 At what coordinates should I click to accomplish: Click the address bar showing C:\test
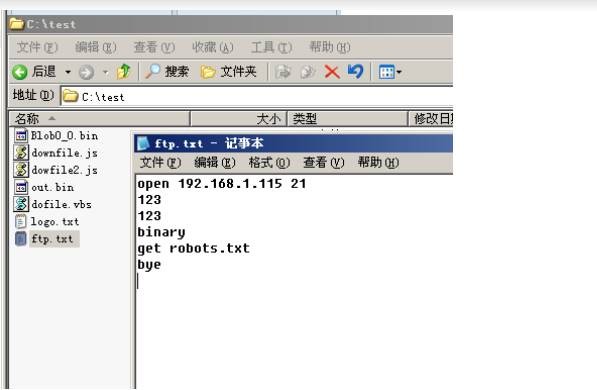click(x=257, y=97)
